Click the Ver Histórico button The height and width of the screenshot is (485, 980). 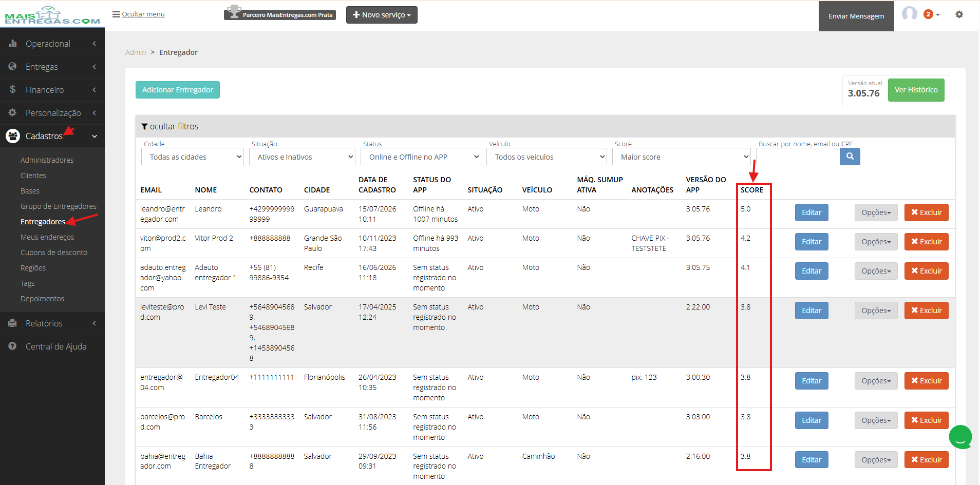pyautogui.click(x=916, y=90)
